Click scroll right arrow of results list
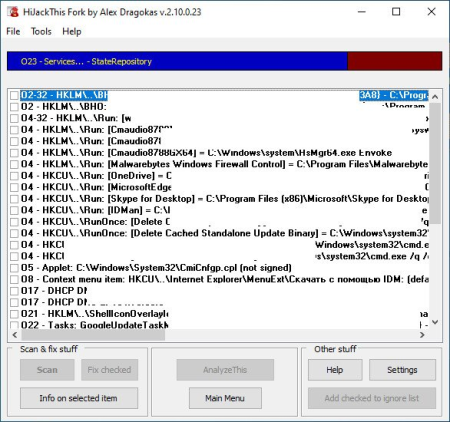Screen dimensions: 450x422 [422, 335]
